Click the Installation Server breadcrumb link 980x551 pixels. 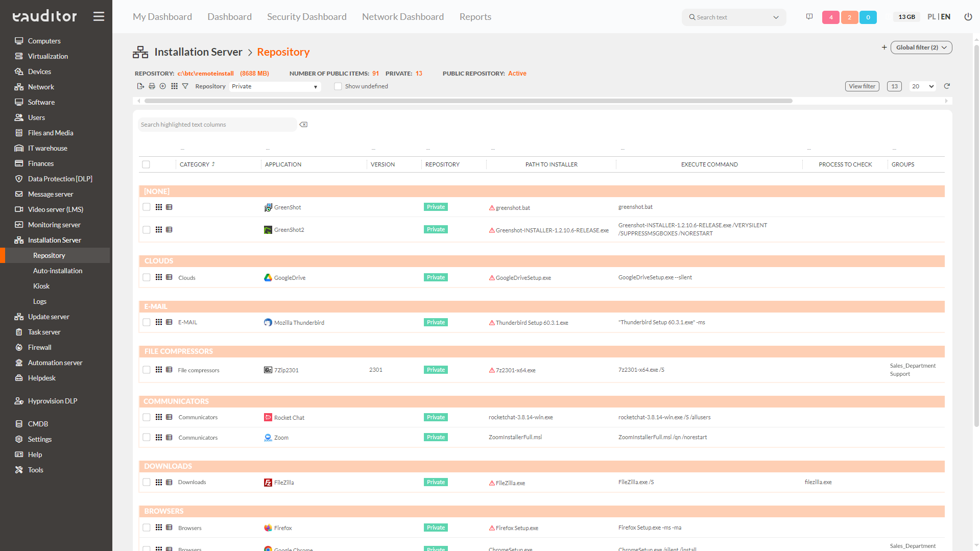[x=198, y=52]
